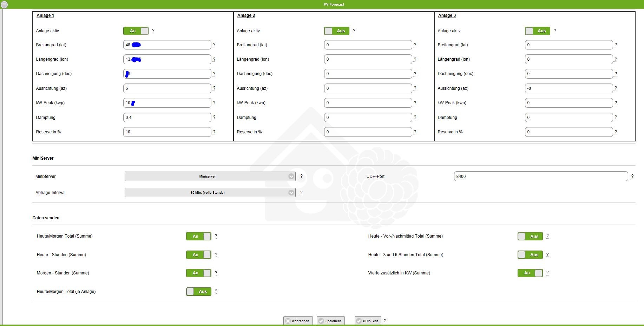The image size is (644, 326).
Task: Click help question mark beside UDP-Port field
Action: [x=632, y=177]
